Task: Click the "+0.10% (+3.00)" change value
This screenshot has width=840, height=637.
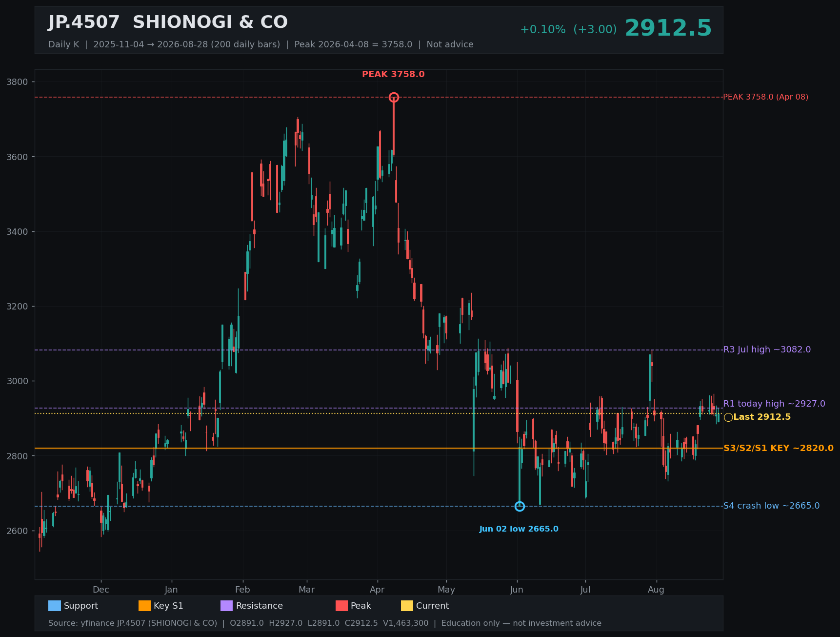Action: [x=568, y=29]
